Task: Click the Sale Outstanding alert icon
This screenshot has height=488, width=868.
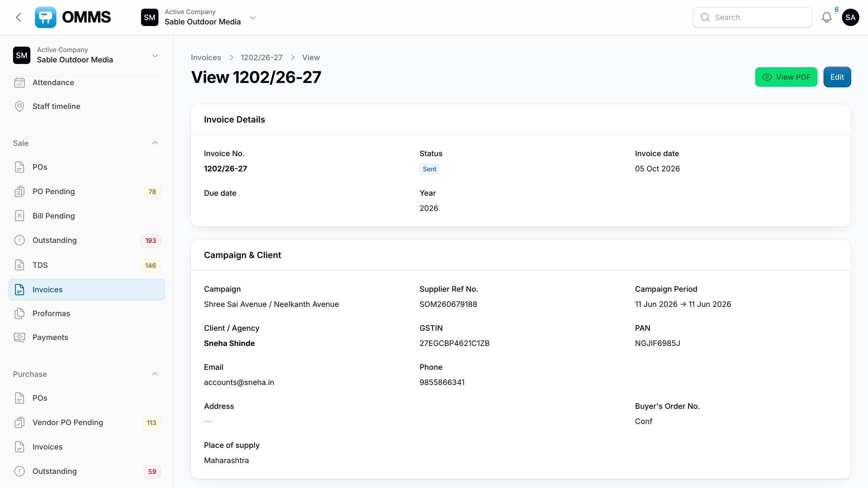Action: pos(20,240)
